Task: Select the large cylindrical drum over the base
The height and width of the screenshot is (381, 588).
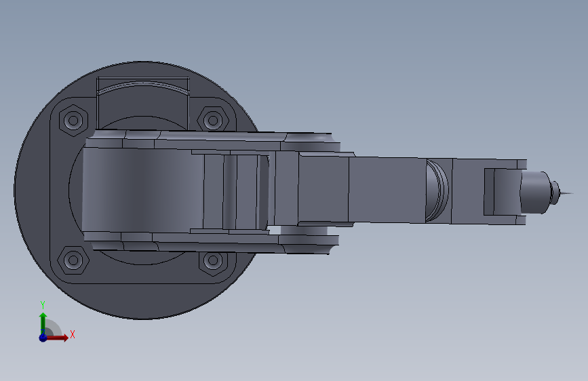Action: (142, 190)
